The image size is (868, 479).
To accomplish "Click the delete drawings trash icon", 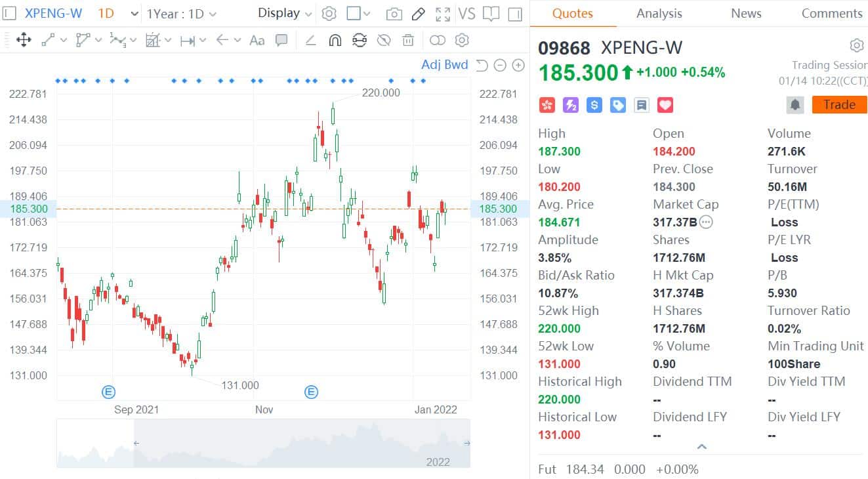I will pos(409,40).
